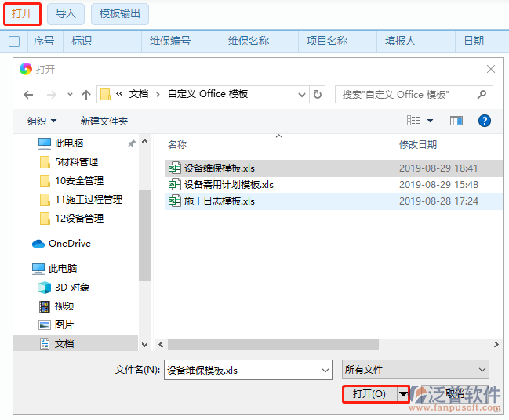Screen dimensions: 509x420
Task: Expand the 文件名 combo dropdown arrow
Action: [x=325, y=371]
